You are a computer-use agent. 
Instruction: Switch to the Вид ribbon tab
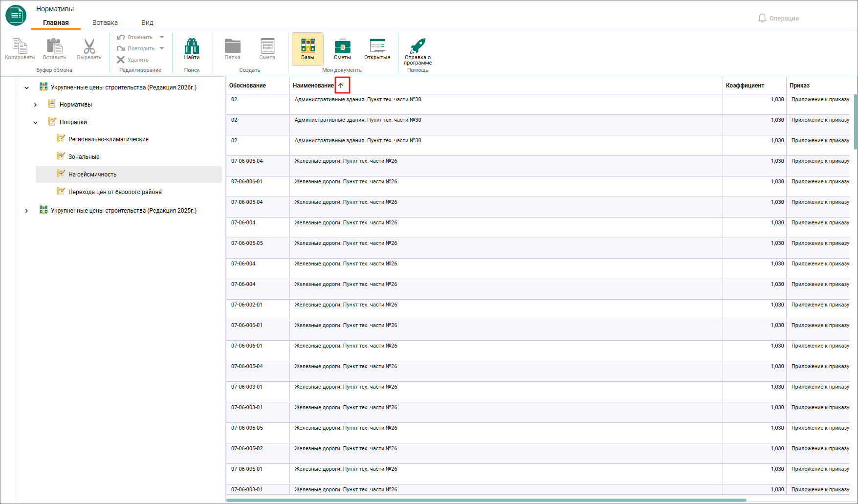pos(147,22)
